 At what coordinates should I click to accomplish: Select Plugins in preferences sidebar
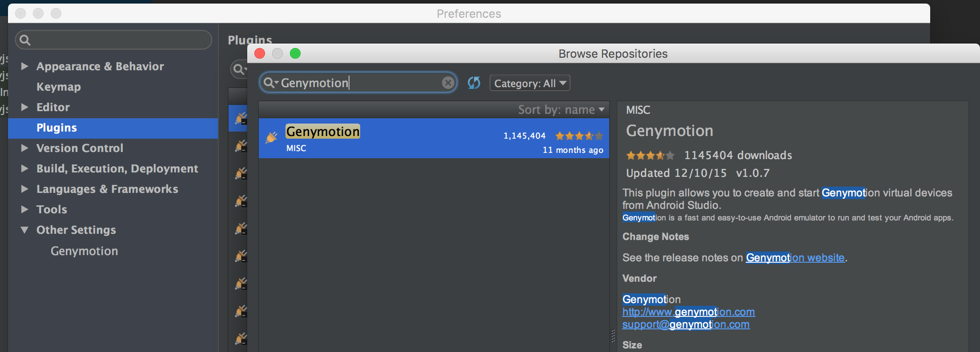click(x=57, y=128)
